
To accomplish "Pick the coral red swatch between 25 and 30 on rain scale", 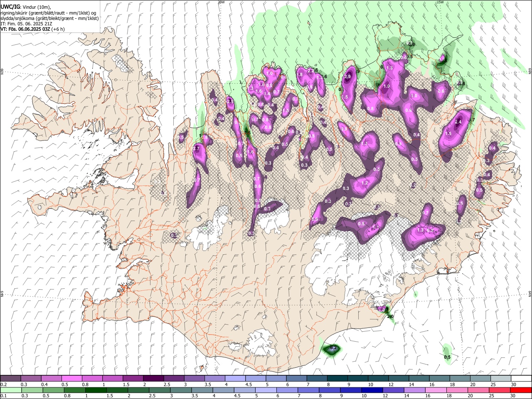I will [x=500, y=390].
